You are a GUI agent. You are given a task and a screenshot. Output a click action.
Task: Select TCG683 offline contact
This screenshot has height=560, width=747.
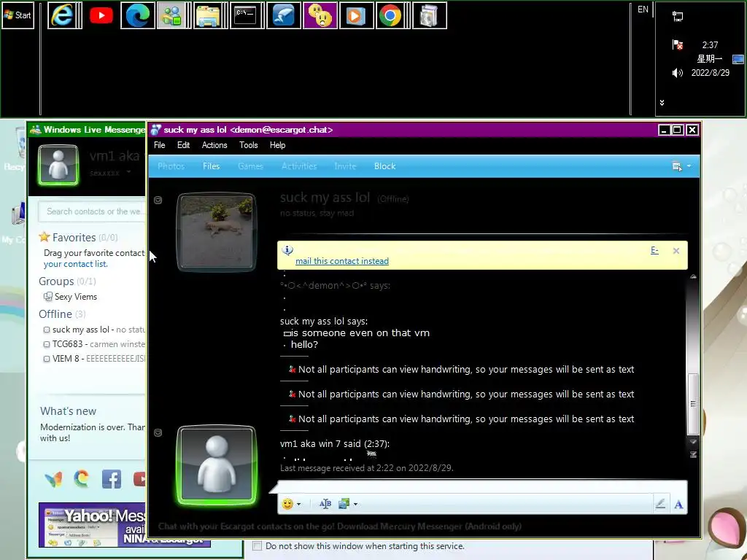point(94,344)
